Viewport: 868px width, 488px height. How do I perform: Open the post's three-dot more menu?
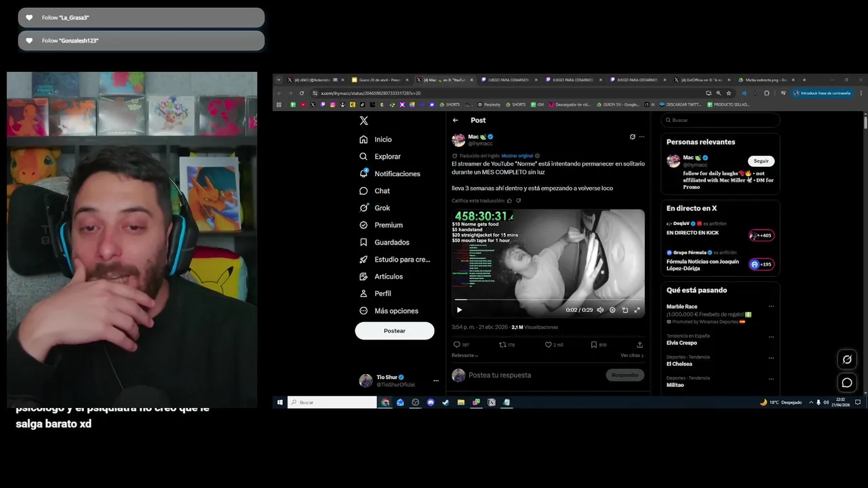coord(642,137)
